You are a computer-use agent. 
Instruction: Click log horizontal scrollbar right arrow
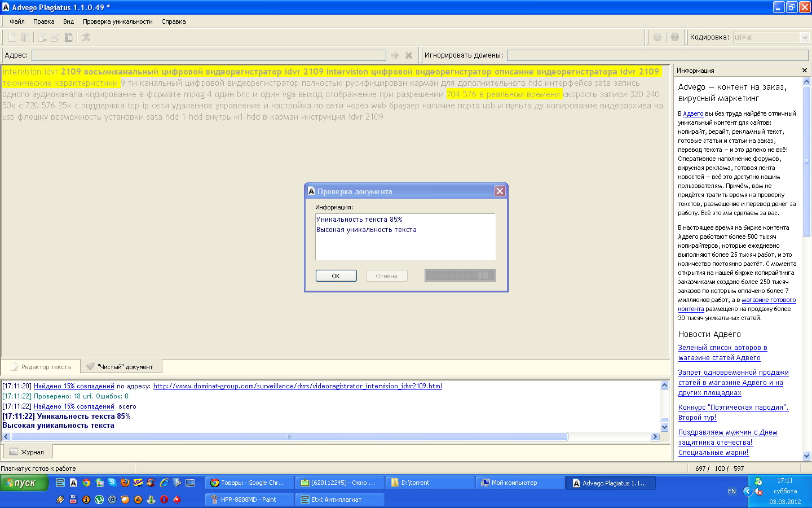(x=655, y=437)
